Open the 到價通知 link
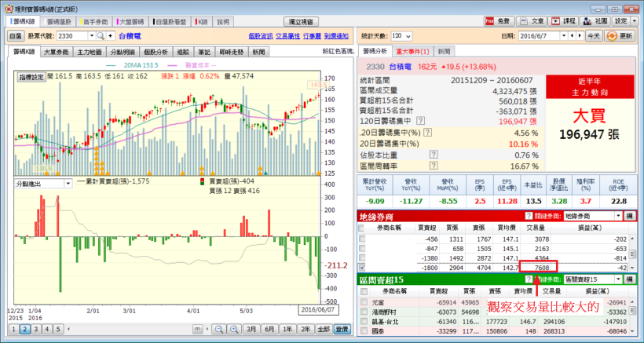 [336, 36]
